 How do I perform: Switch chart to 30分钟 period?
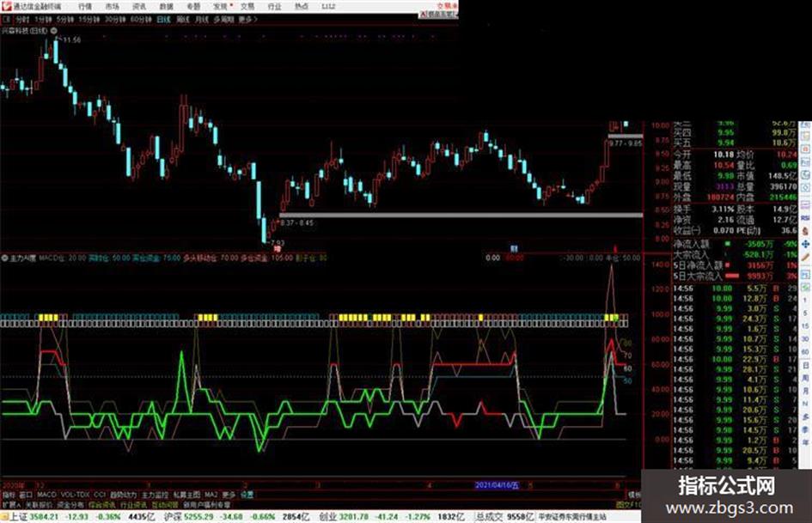coord(115,19)
